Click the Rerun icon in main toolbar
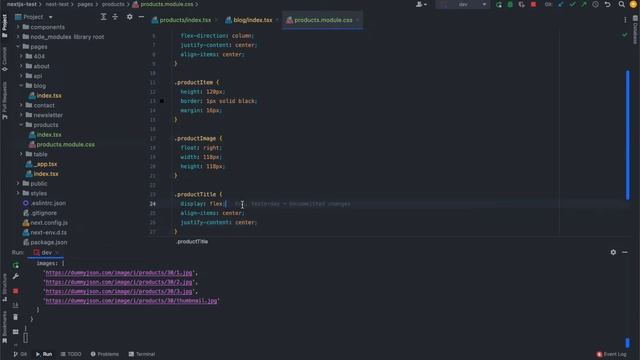Image resolution: width=640 pixels, height=360 pixels. pyautogui.click(x=498, y=4)
